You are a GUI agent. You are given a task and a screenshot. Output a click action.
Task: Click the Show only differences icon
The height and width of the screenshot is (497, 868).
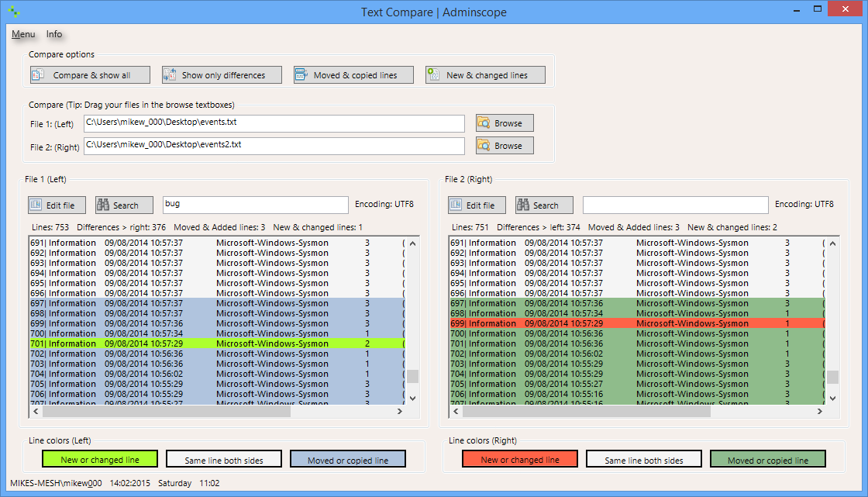coord(170,74)
